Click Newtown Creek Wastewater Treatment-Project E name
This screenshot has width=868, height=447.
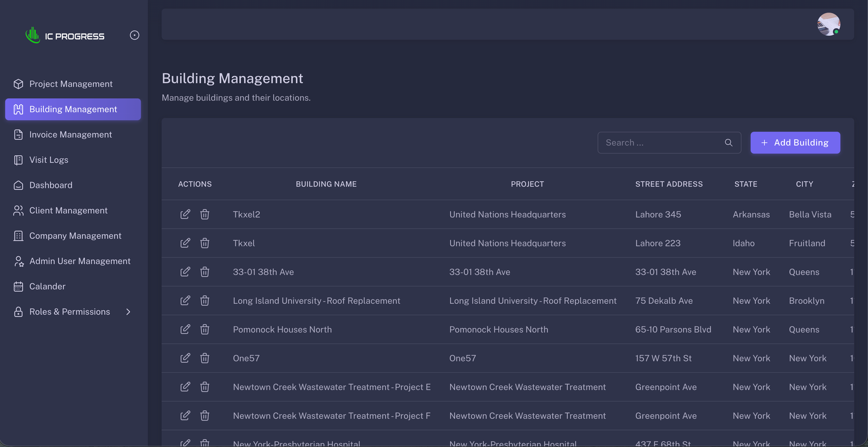(x=331, y=387)
